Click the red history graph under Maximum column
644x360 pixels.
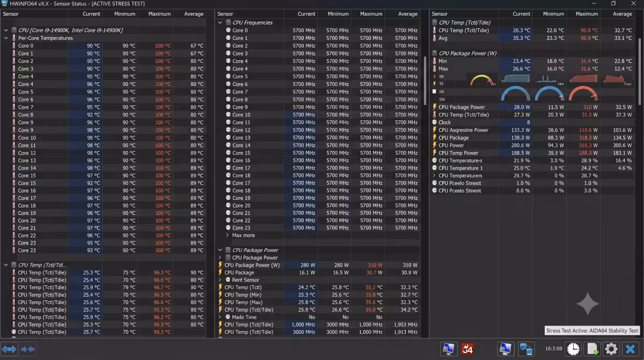pyautogui.click(x=583, y=79)
